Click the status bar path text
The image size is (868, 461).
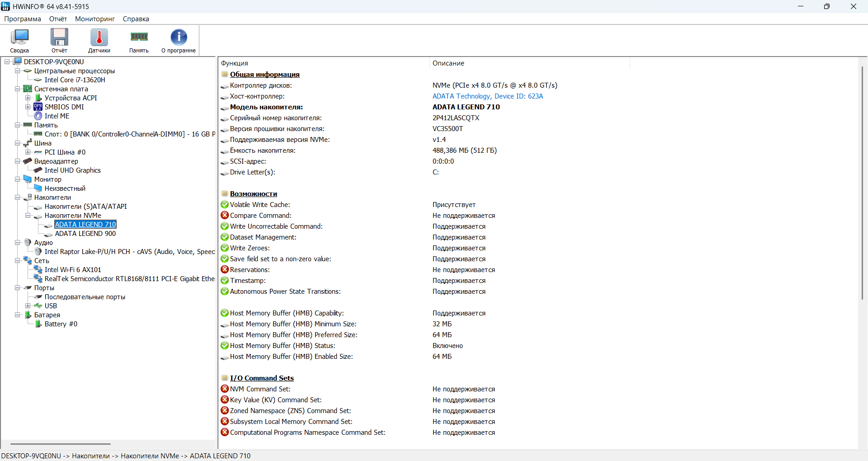[126, 456]
